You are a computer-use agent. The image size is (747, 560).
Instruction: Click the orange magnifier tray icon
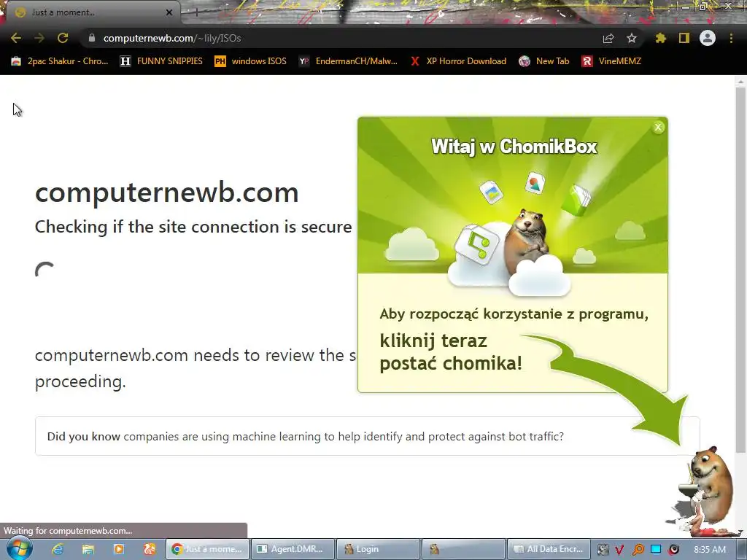click(x=638, y=550)
